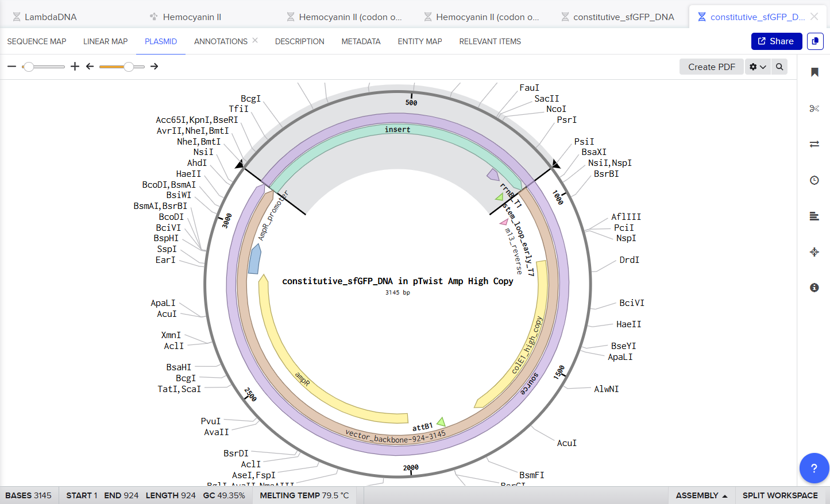
Task: Select the crosshair locate tool
Action: (x=814, y=251)
